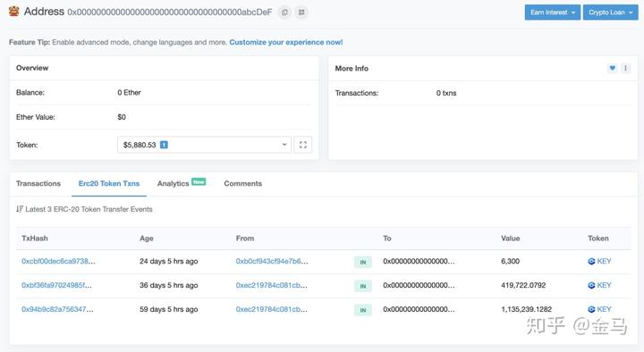Show the address QR code icon

click(x=301, y=13)
